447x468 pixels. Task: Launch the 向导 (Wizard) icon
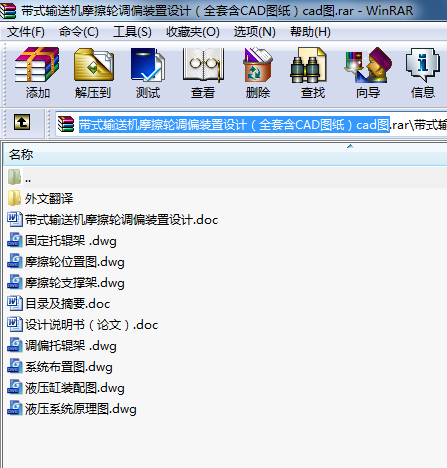pos(368,73)
